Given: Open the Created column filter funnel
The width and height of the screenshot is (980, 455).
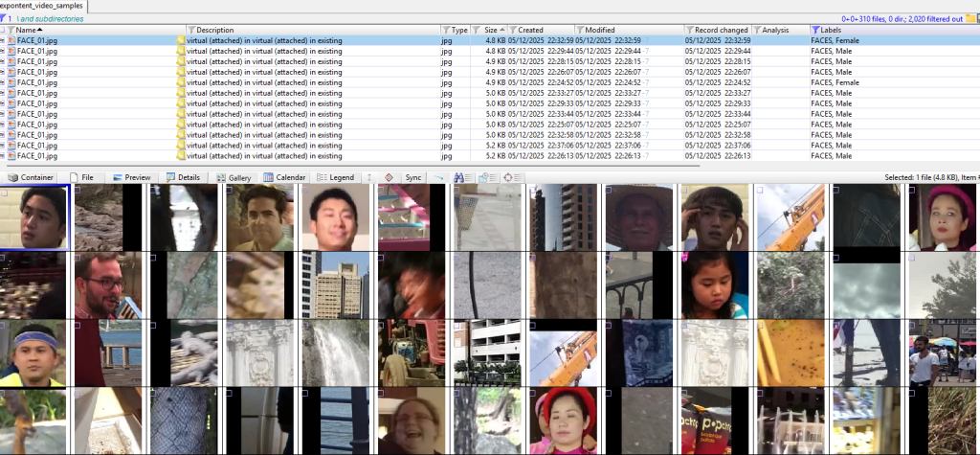Looking at the screenshot, I should click(x=512, y=30).
